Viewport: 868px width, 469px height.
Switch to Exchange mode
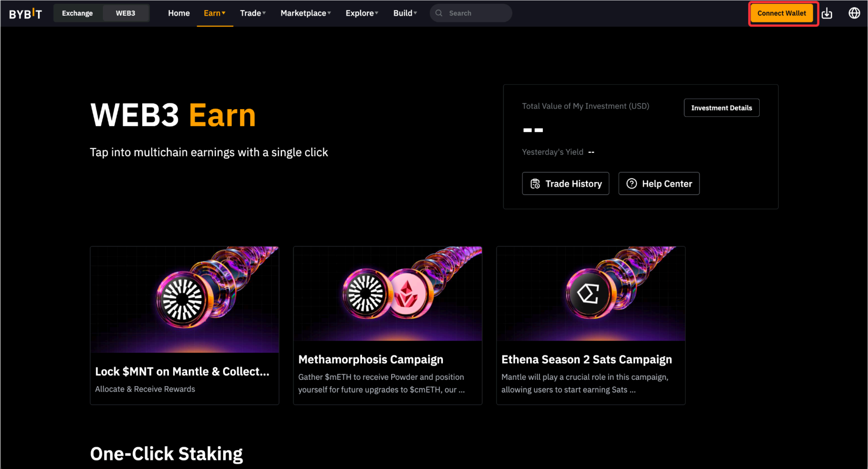pyautogui.click(x=77, y=13)
